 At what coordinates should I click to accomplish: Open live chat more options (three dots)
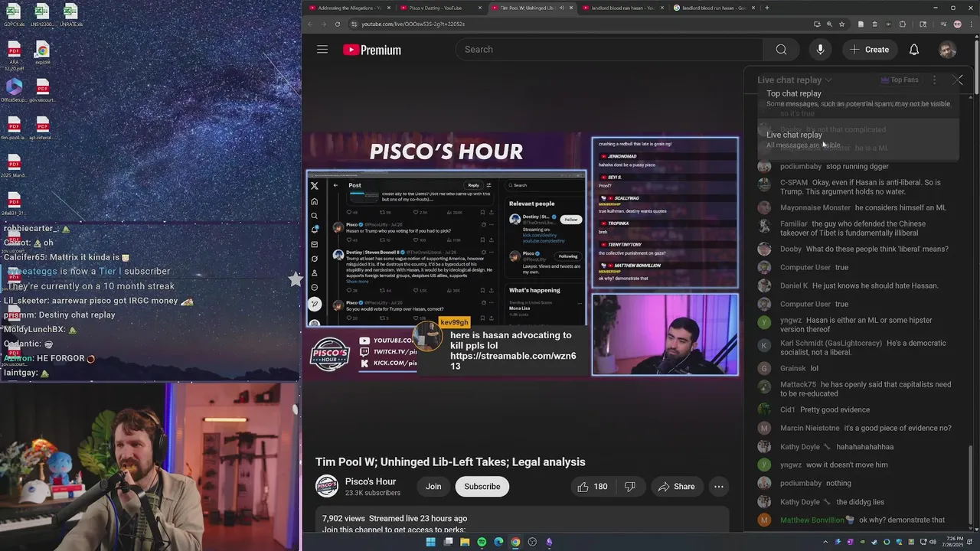click(934, 80)
